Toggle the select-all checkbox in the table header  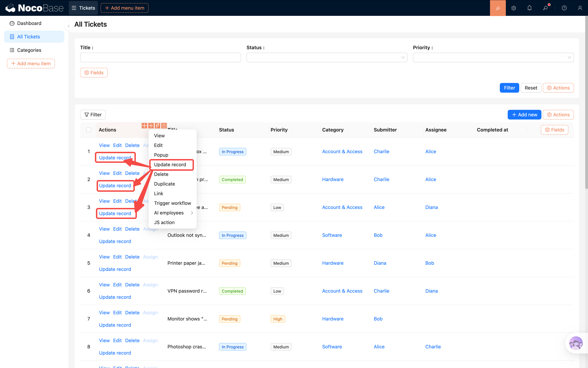[x=89, y=130]
